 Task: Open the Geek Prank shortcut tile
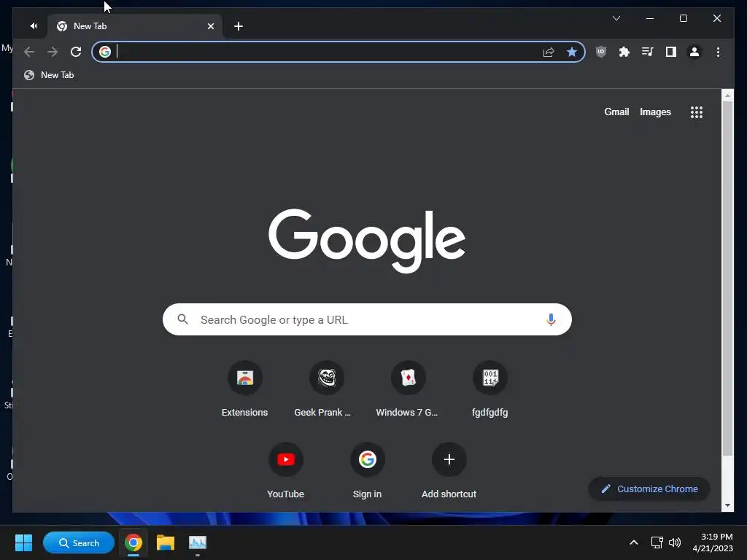326,391
